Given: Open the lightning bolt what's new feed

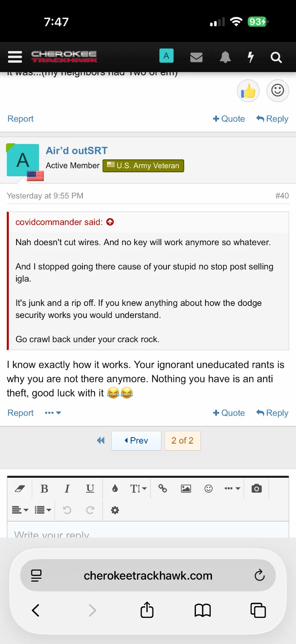Looking at the screenshot, I should (251, 57).
